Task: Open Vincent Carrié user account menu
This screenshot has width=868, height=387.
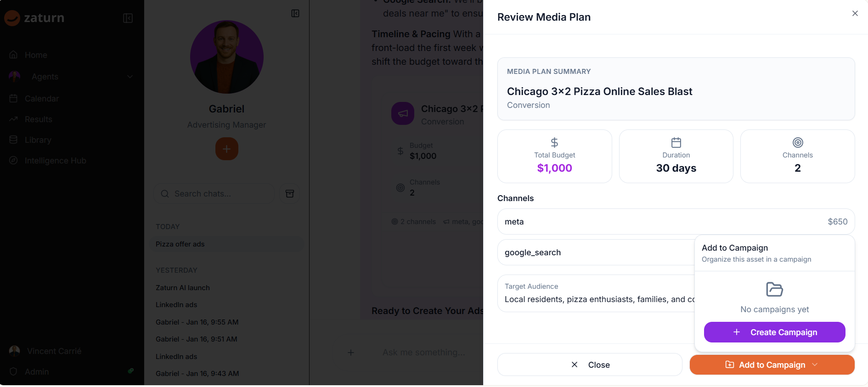Action: pyautogui.click(x=54, y=351)
